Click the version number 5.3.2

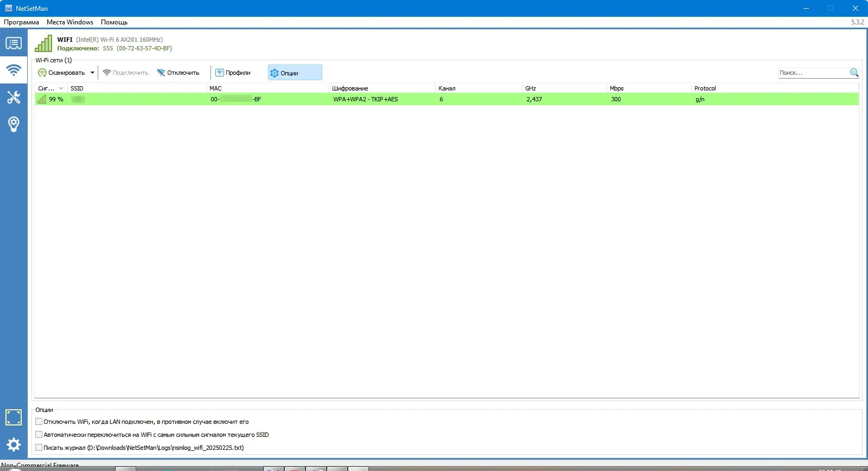click(x=857, y=22)
